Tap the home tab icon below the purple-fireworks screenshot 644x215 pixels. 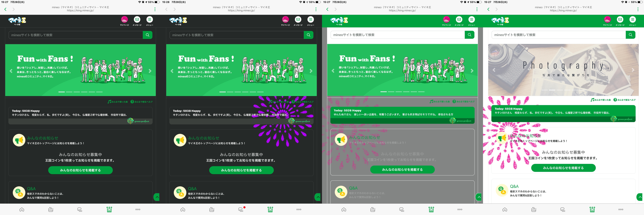[183, 210]
